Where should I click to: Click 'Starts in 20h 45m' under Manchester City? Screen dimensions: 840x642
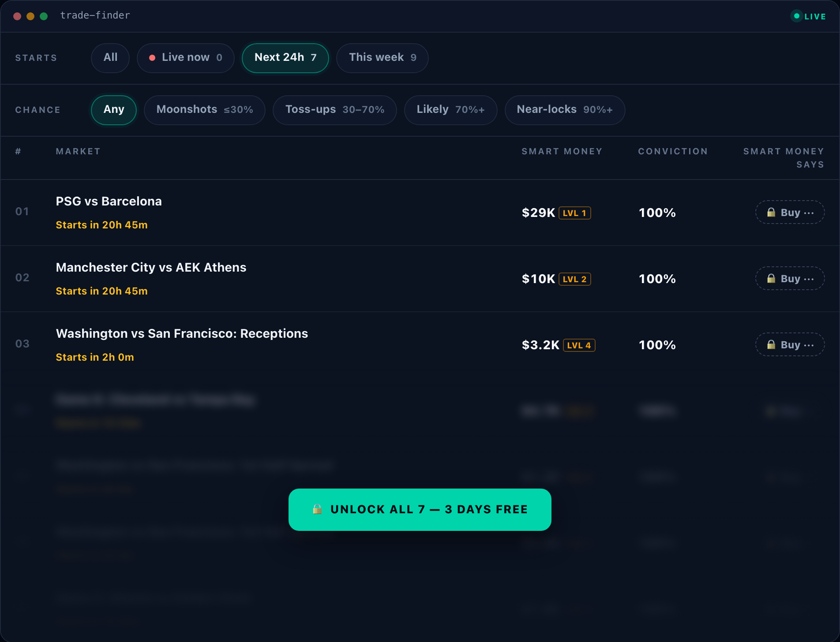click(102, 291)
